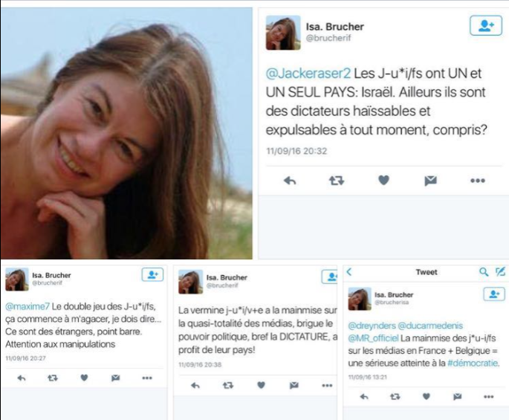Like the 20:27 tweet
509x420 pixels.
coord(84,378)
